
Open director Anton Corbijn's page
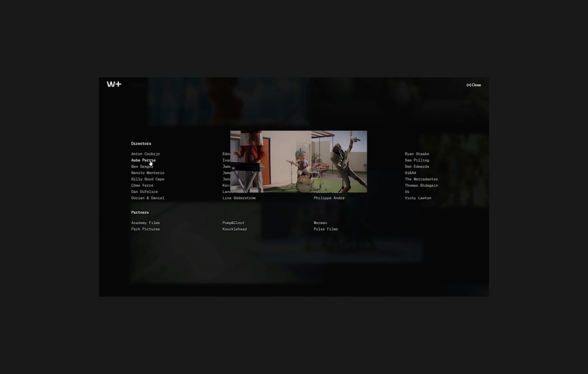point(145,154)
